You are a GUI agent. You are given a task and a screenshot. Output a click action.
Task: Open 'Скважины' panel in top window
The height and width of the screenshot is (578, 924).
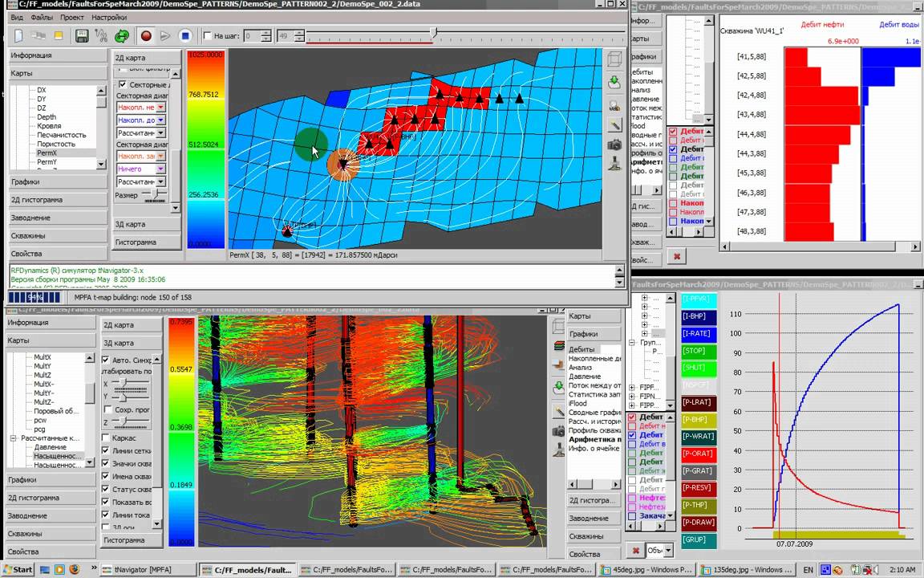59,235
